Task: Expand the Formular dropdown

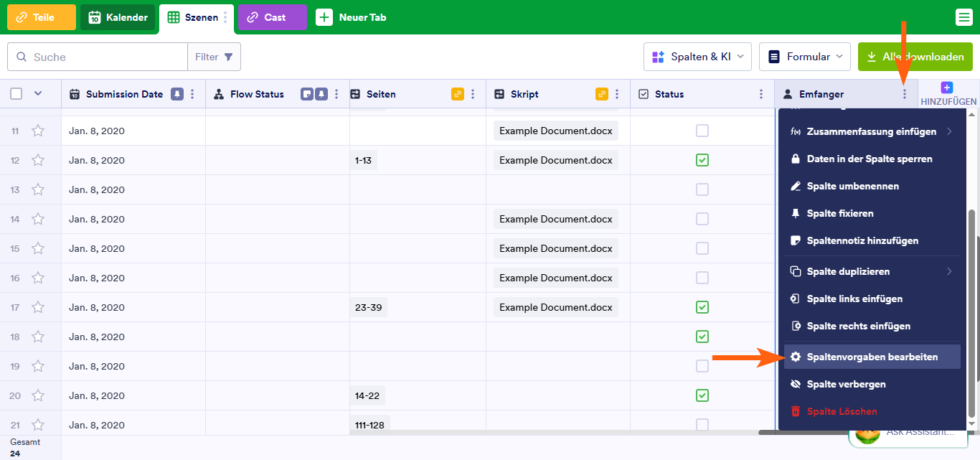Action: [x=804, y=57]
